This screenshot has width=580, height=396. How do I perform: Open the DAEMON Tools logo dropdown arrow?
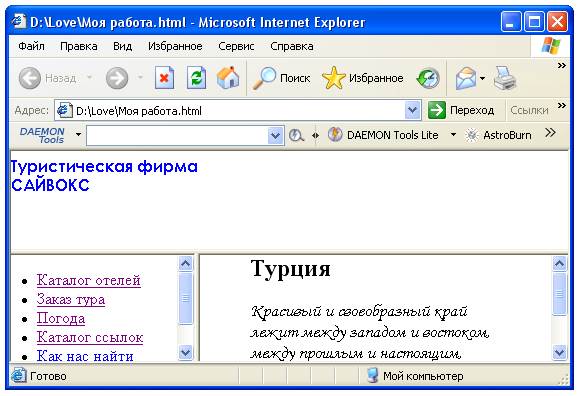pos(78,135)
